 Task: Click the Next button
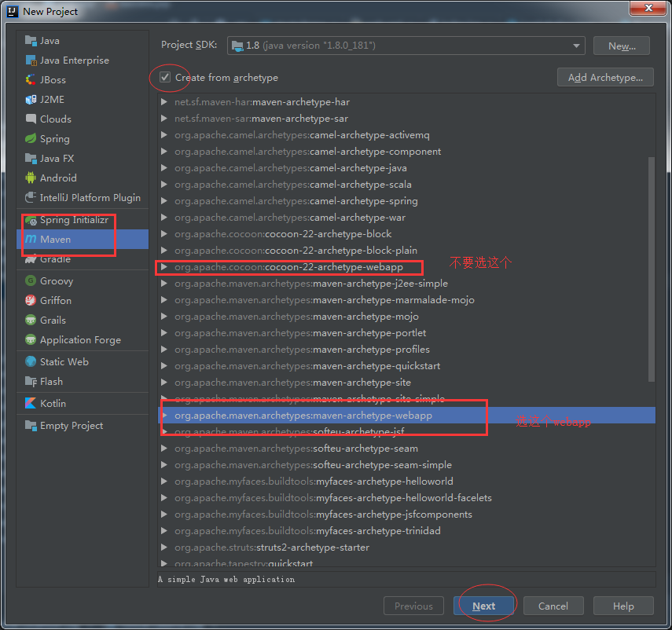484,606
